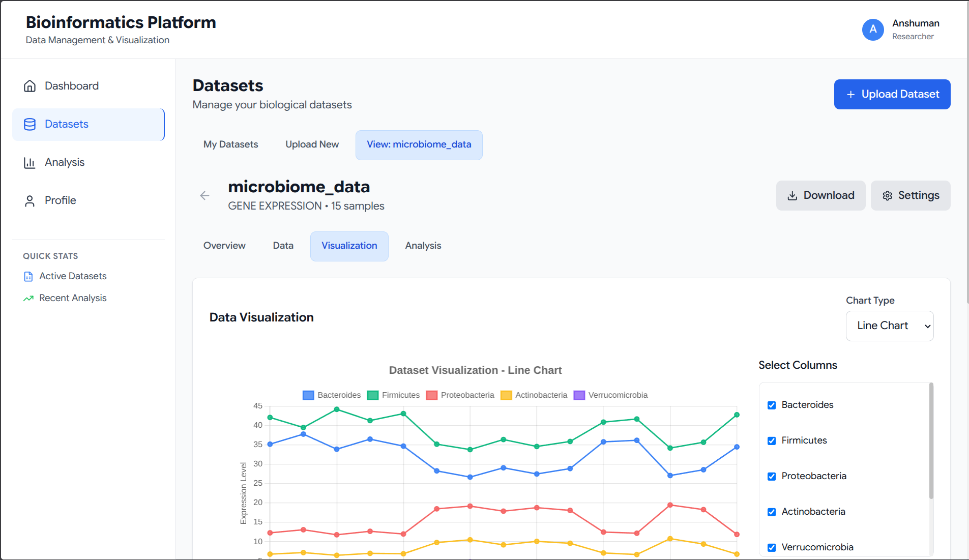Click the Upload Dataset button

(892, 94)
